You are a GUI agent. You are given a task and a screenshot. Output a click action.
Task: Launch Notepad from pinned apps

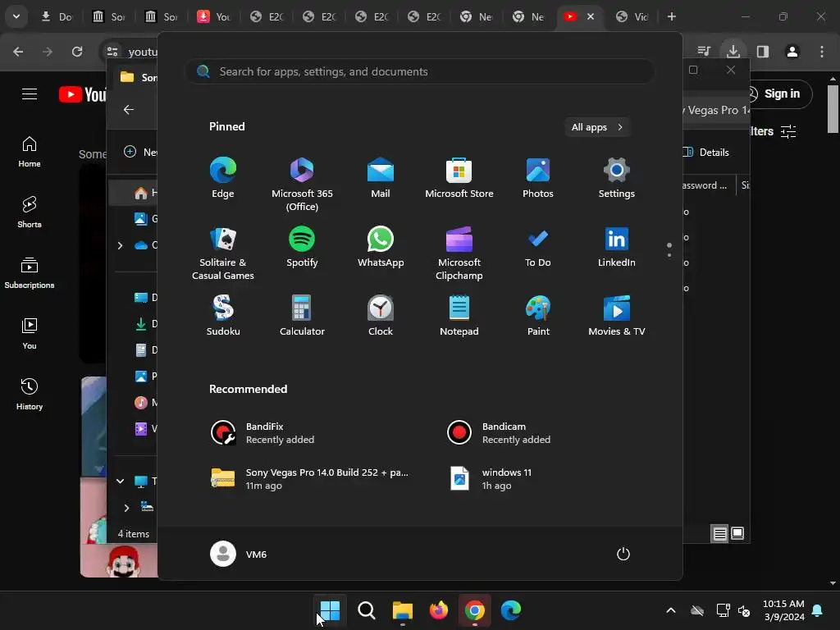coord(459,316)
